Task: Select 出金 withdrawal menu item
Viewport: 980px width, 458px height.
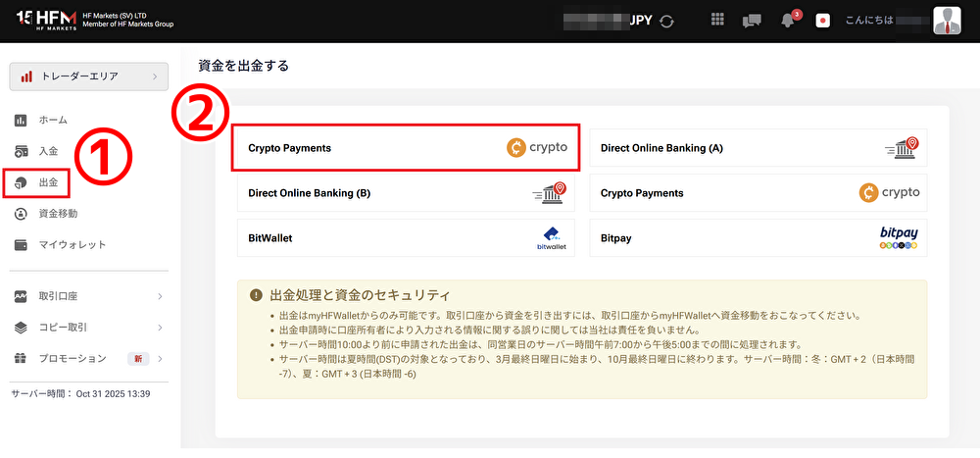Action: pos(48,182)
